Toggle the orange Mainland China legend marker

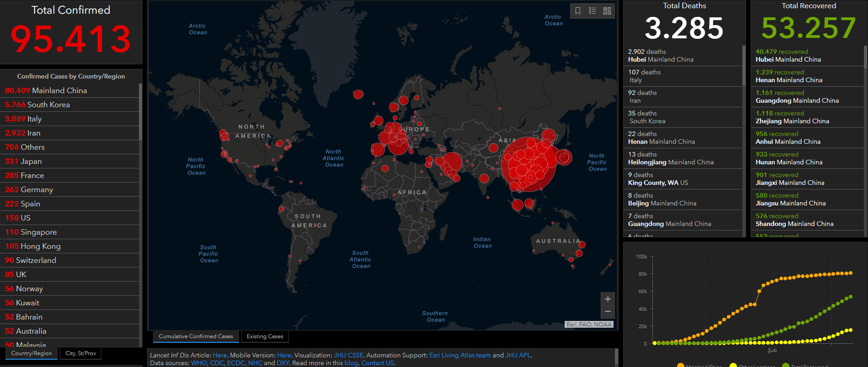click(x=681, y=365)
